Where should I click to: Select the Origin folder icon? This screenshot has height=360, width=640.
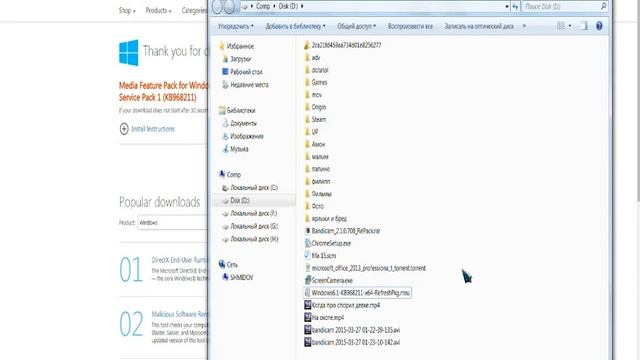(307, 107)
